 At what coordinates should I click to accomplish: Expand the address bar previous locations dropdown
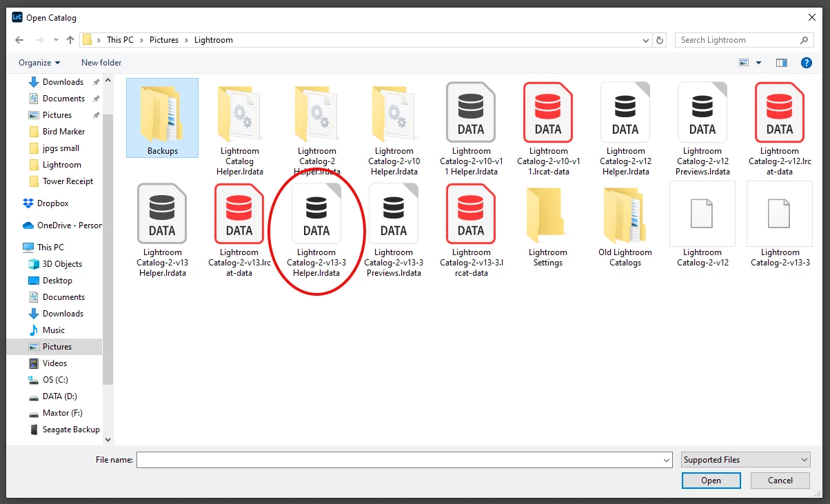647,40
